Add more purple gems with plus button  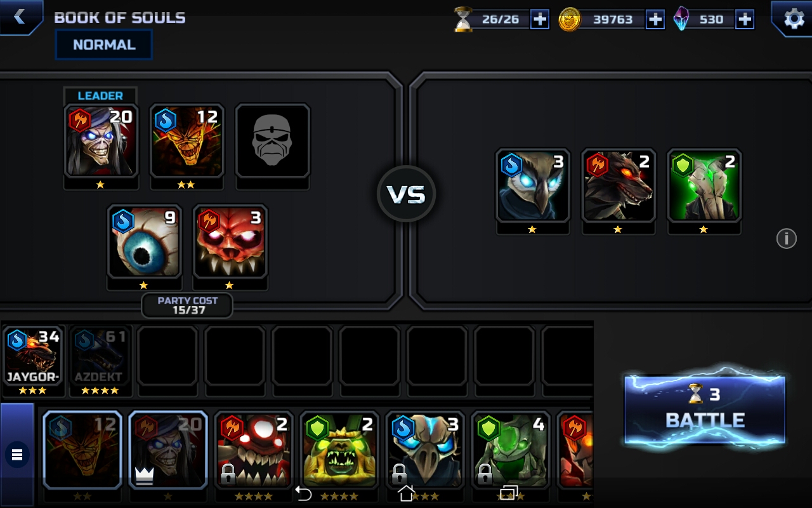pos(745,19)
